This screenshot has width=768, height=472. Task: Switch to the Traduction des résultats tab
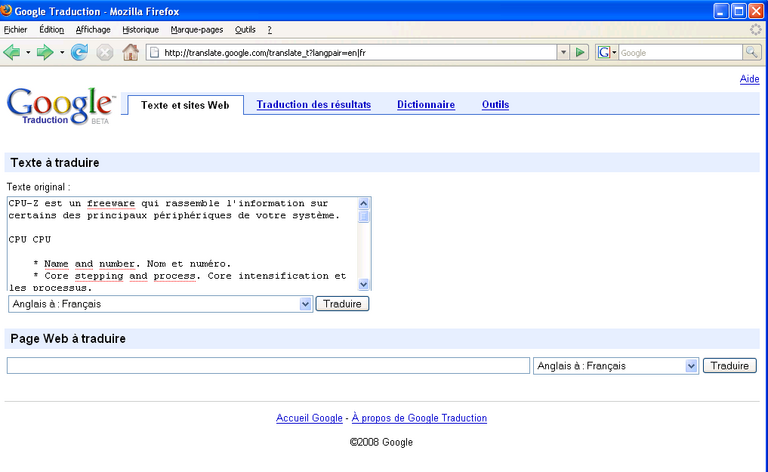[313, 104]
